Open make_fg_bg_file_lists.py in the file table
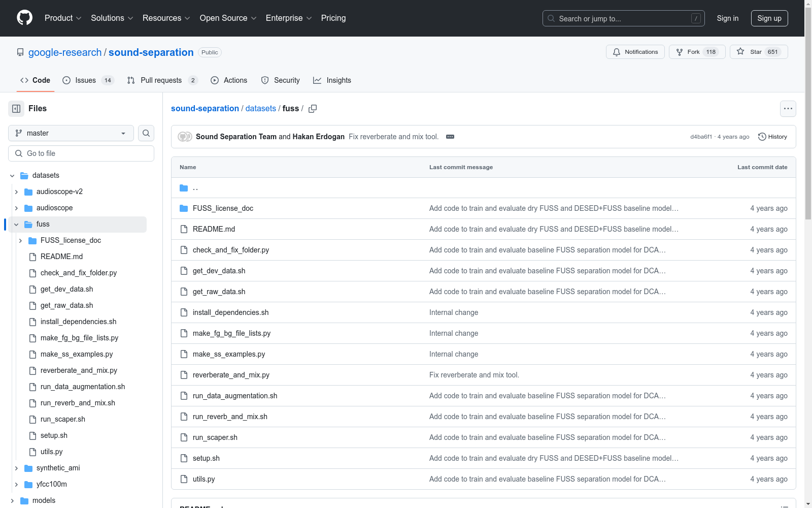812x508 pixels. (x=231, y=333)
